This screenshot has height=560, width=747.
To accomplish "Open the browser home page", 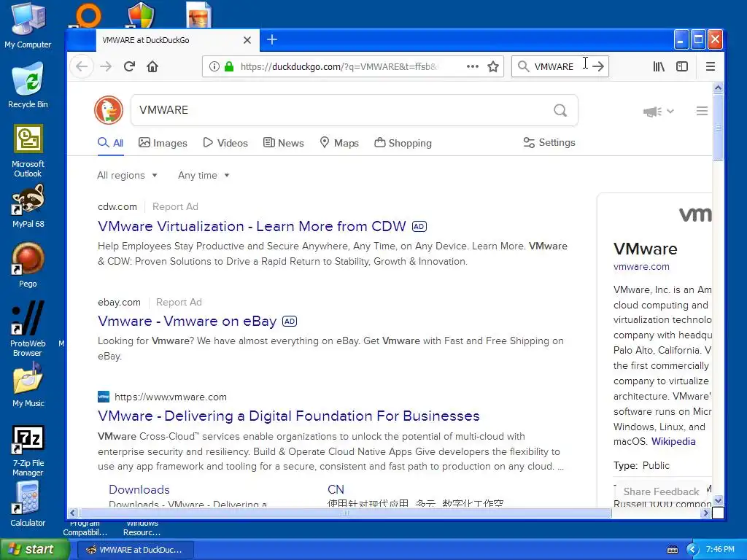I will pos(152,66).
